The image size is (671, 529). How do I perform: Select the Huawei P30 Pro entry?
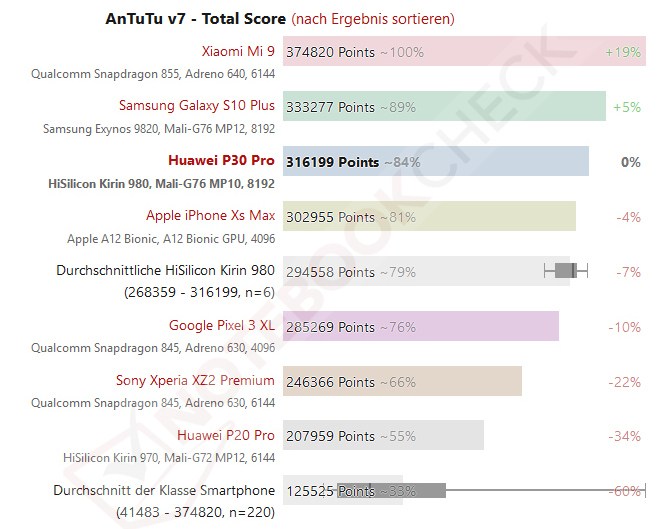(x=221, y=161)
